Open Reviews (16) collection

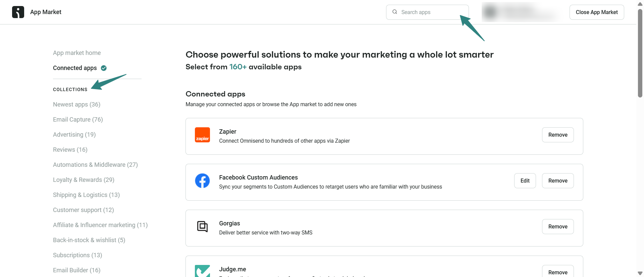point(70,150)
